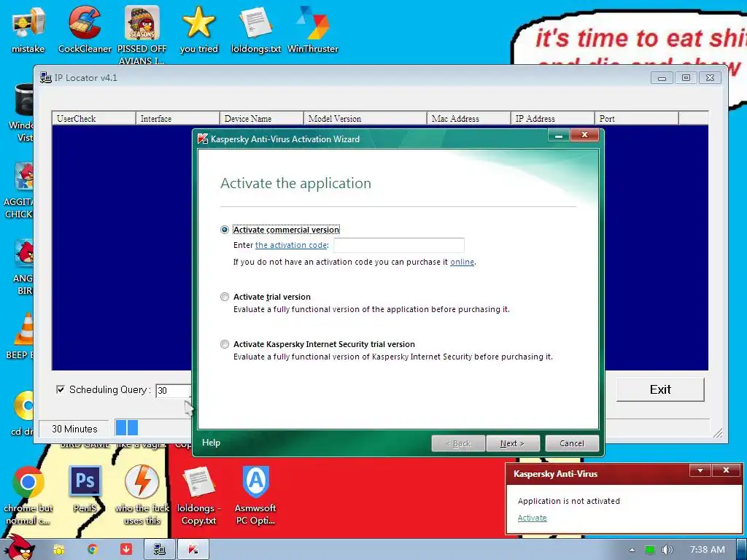Click the volume speaker tray icon
747x560 pixels.
coord(667,550)
